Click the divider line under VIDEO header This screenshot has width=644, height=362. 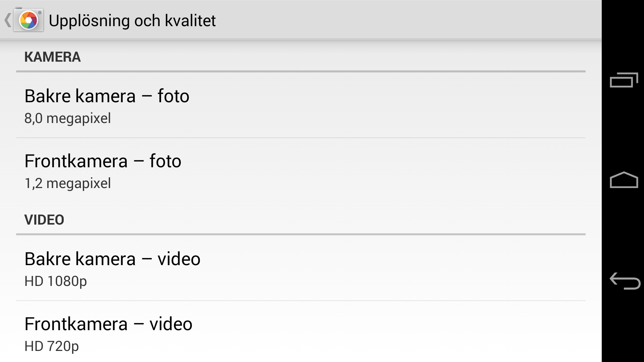pos(301,234)
